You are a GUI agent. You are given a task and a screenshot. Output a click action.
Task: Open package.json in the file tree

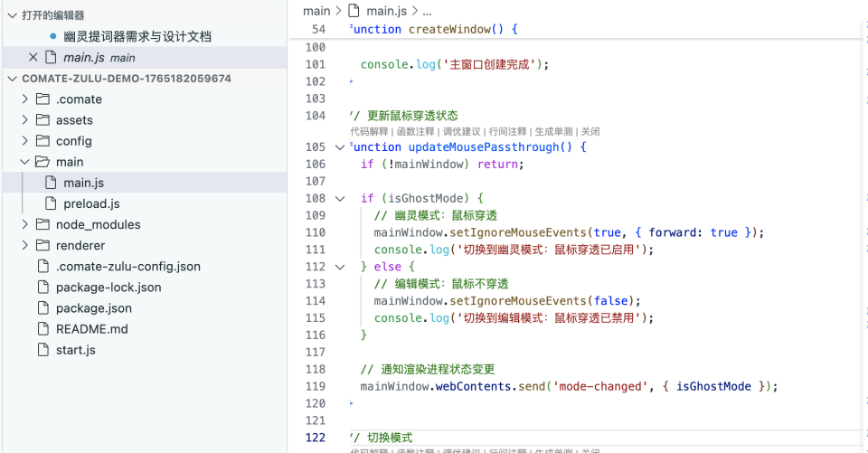pyautogui.click(x=94, y=308)
